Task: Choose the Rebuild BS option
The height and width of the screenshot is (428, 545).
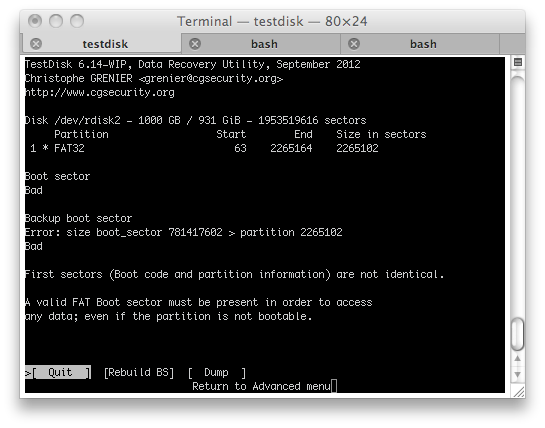Action: tap(139, 372)
